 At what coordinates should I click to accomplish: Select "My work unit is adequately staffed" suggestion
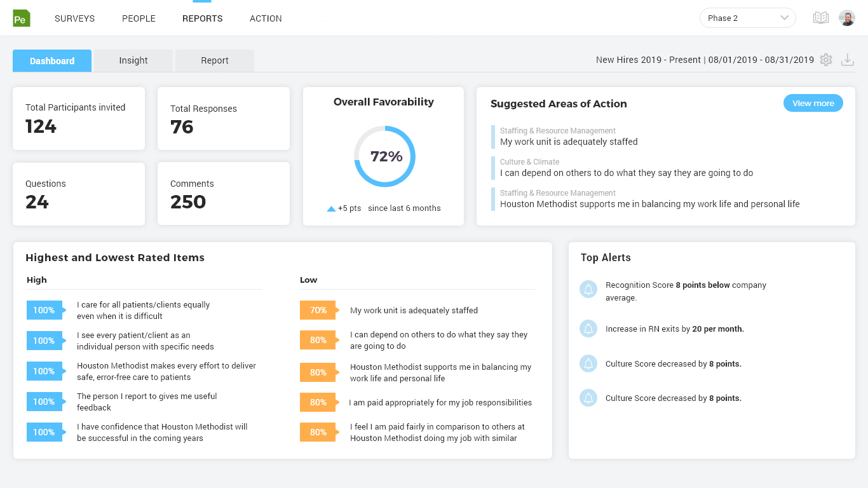pos(569,142)
